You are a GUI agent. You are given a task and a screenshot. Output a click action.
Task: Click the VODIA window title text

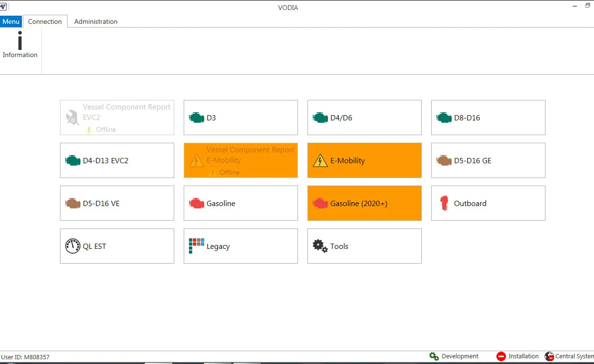[x=288, y=8]
